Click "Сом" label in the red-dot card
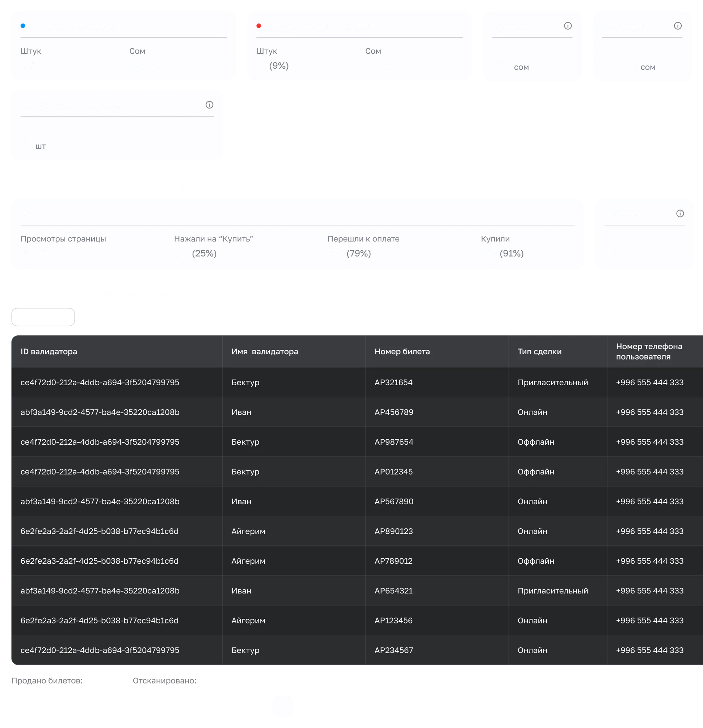 click(373, 51)
